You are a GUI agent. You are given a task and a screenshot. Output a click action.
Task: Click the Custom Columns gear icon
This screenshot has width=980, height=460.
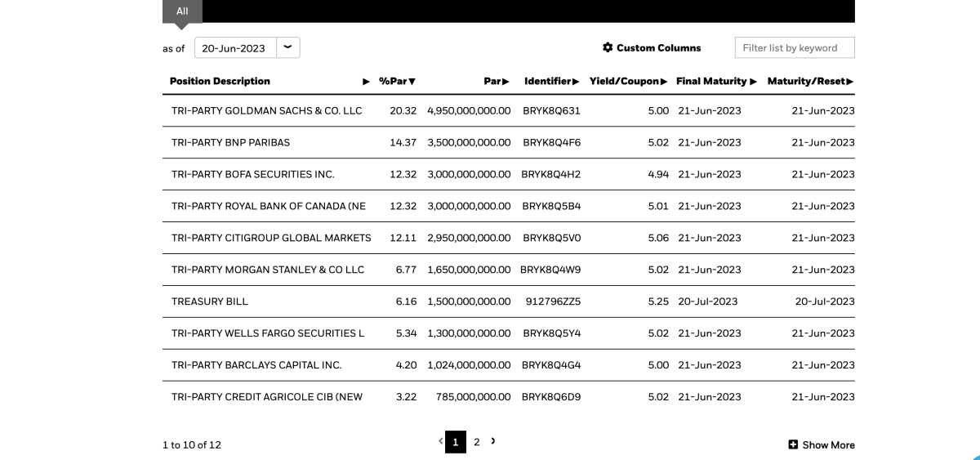click(x=608, y=47)
